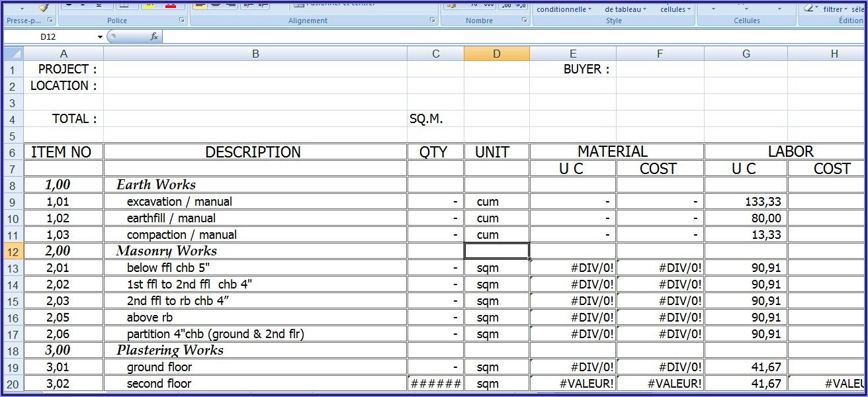
Task: Open the Police dialog launcher
Action: (x=182, y=21)
